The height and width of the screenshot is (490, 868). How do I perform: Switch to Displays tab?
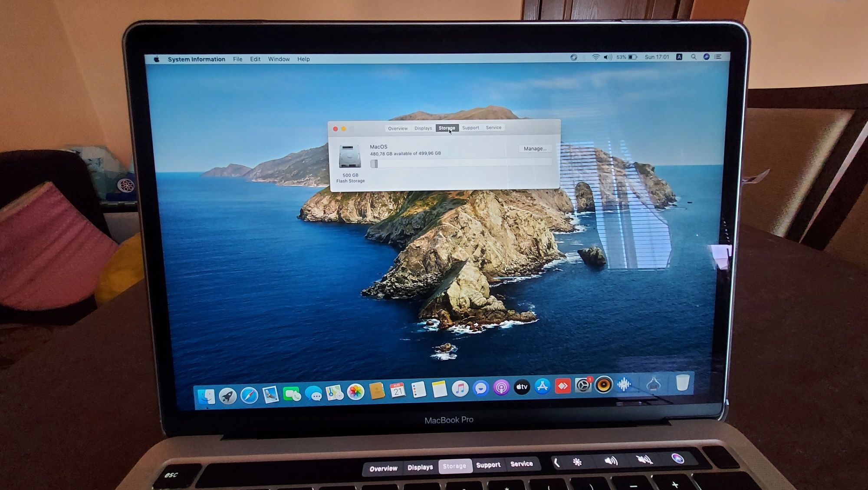coord(423,128)
